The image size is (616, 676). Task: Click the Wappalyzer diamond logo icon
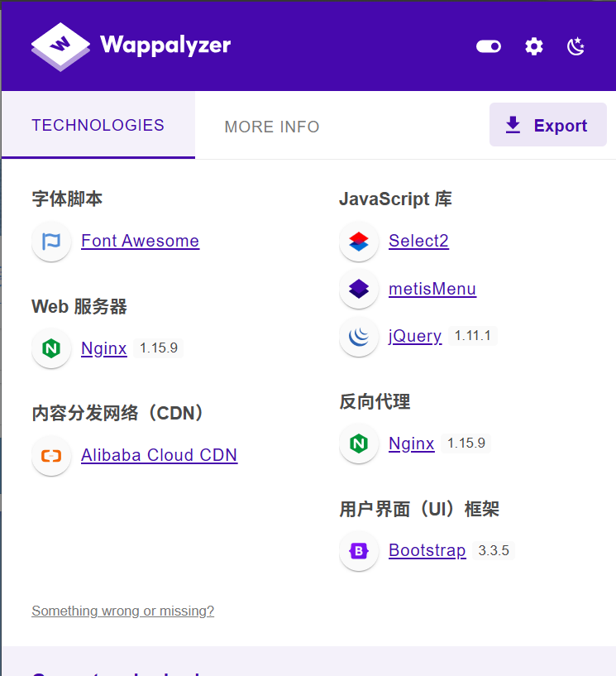60,46
